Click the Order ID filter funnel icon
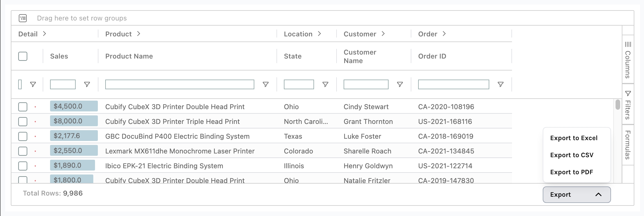The height and width of the screenshot is (216, 644). (500, 84)
